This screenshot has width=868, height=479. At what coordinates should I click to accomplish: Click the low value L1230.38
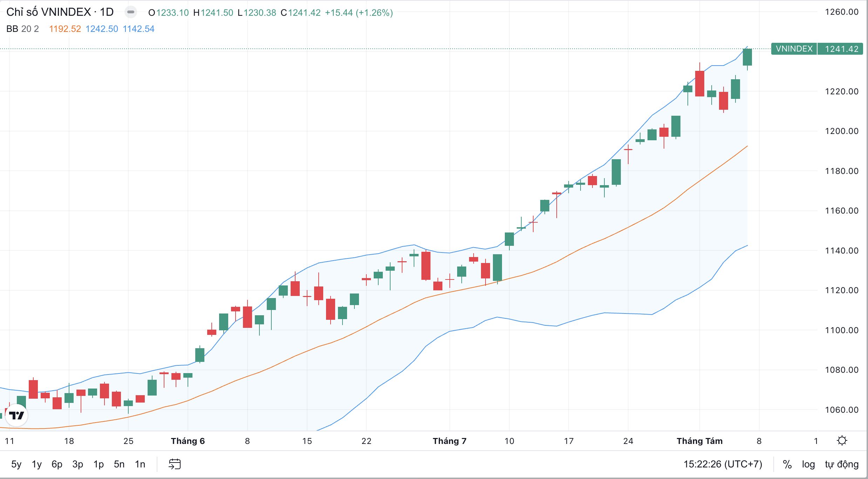pos(257,13)
